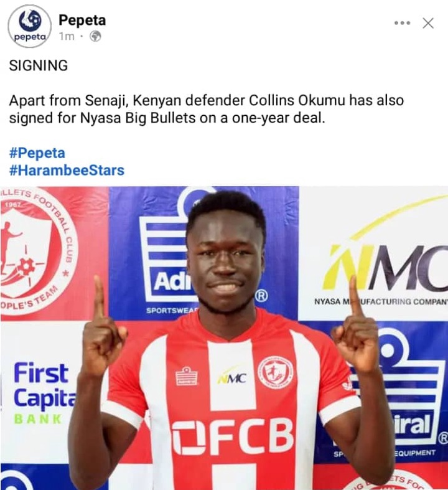Screen dimensions: 448x490
Task: Close the post with the X
Action: click(428, 23)
